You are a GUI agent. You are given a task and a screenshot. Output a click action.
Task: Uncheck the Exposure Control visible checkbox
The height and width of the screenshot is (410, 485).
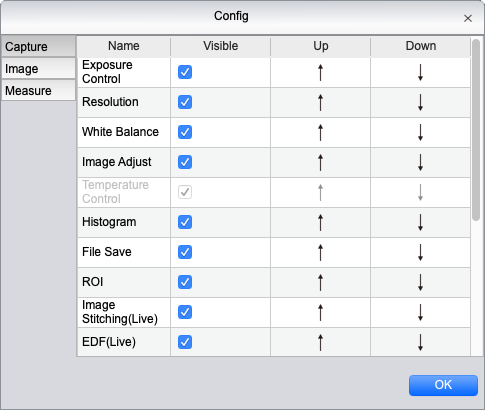click(x=185, y=72)
